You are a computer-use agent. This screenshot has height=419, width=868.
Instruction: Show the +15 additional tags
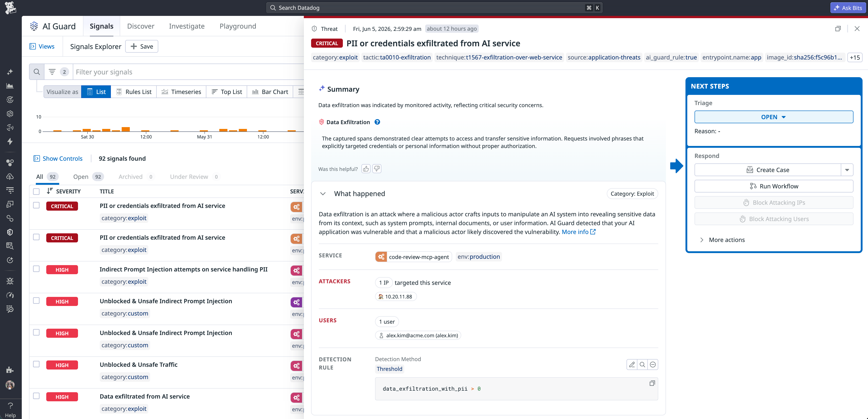pyautogui.click(x=855, y=57)
